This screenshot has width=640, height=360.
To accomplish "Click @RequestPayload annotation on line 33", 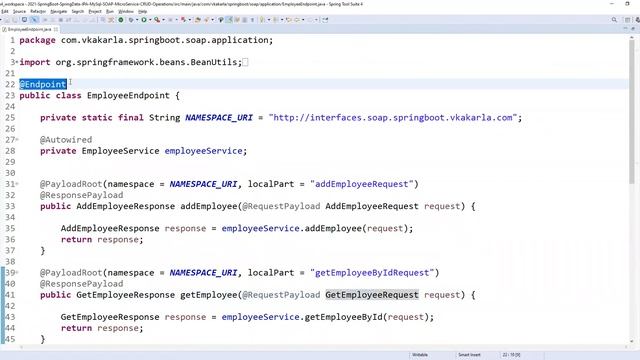I will point(281,206).
